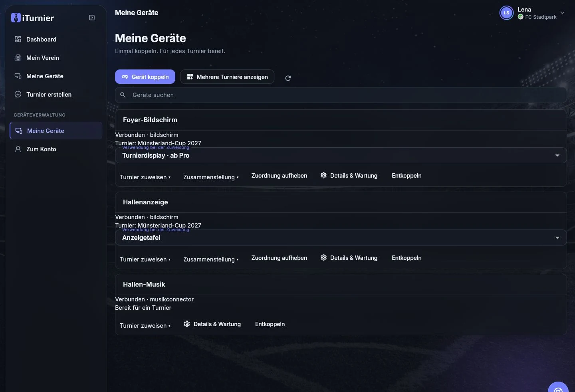Focus the Geräte suchen search field
This screenshot has width=575, height=392.
(x=341, y=95)
